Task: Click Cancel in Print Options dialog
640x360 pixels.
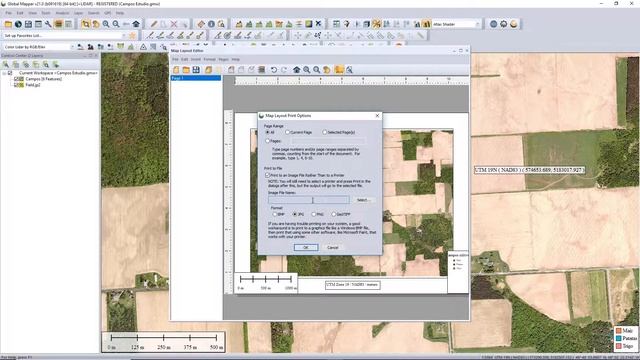Action: 333,247
